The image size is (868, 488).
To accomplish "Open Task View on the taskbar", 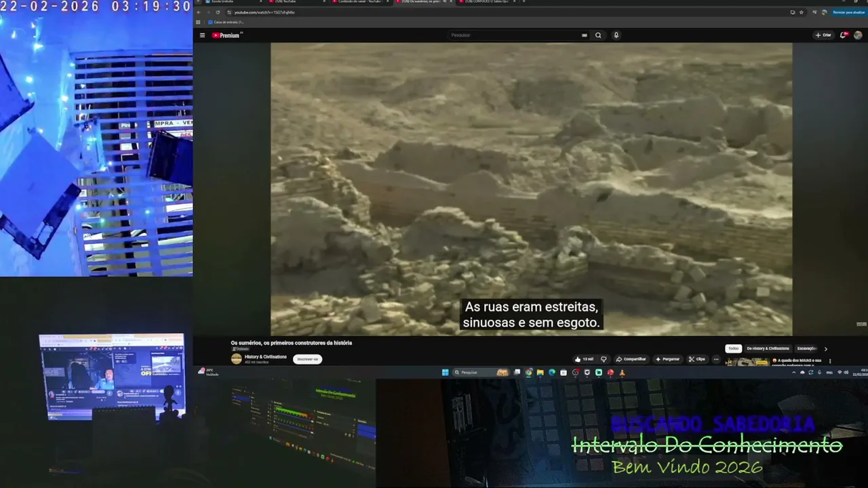I will (517, 372).
